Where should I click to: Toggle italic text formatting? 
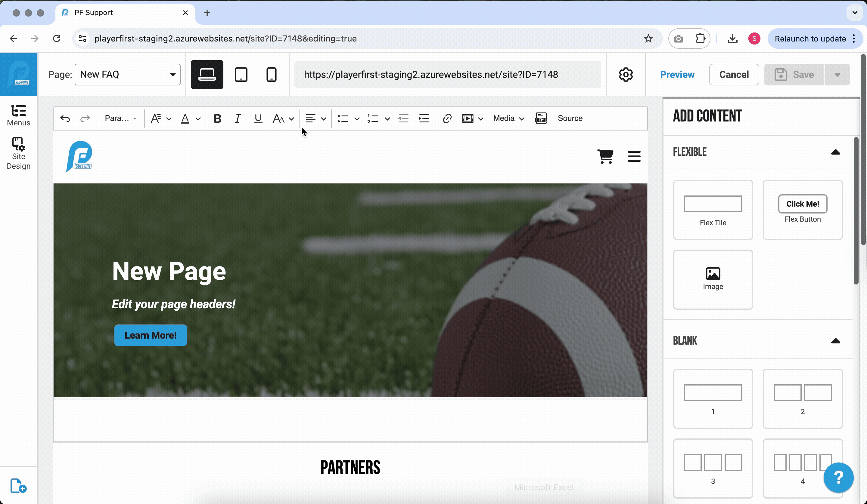click(238, 118)
